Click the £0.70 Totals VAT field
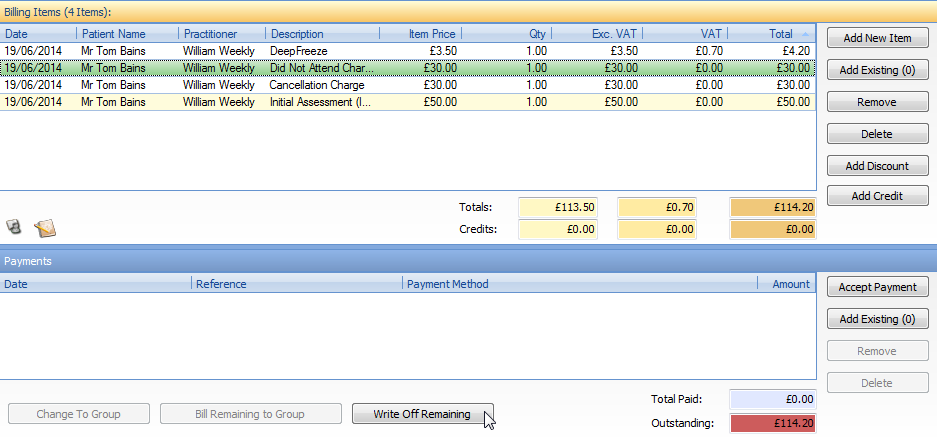 [657, 208]
